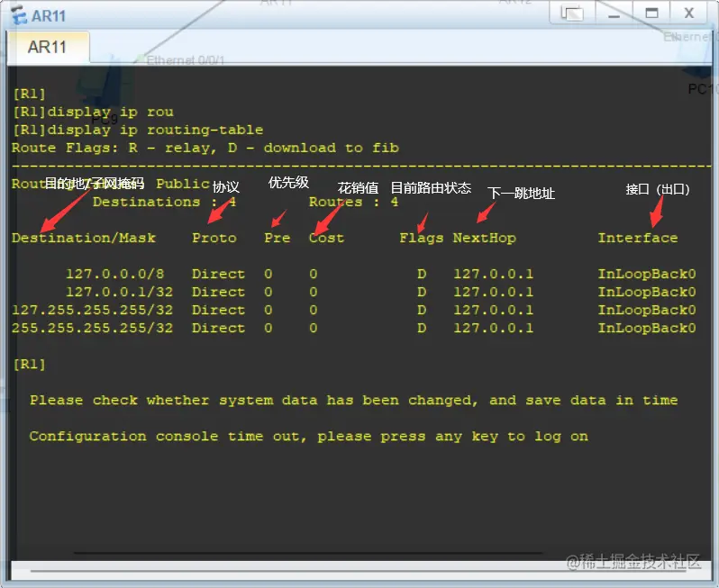Click the restore-down overlapping windows button
This screenshot has width=719, height=588.
click(x=572, y=13)
